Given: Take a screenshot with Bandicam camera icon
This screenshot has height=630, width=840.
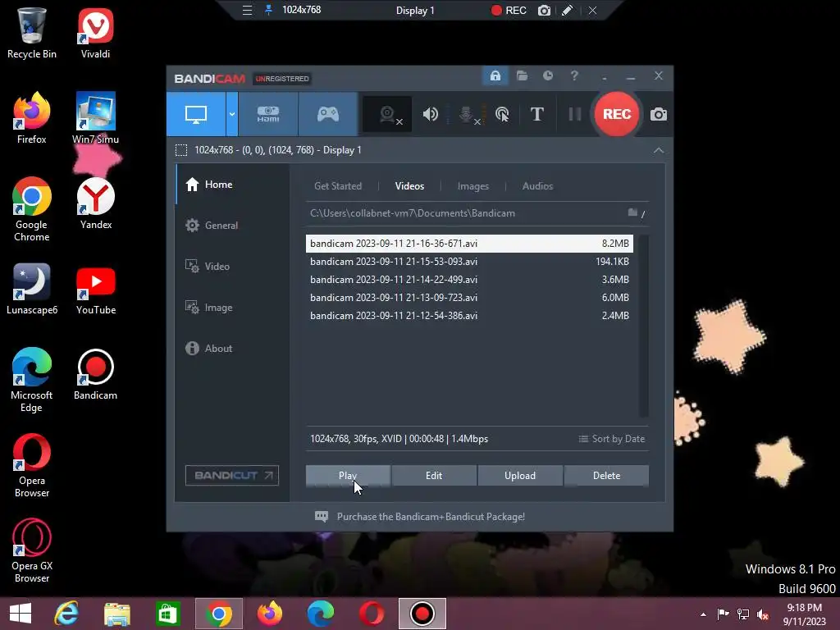Looking at the screenshot, I should (659, 114).
